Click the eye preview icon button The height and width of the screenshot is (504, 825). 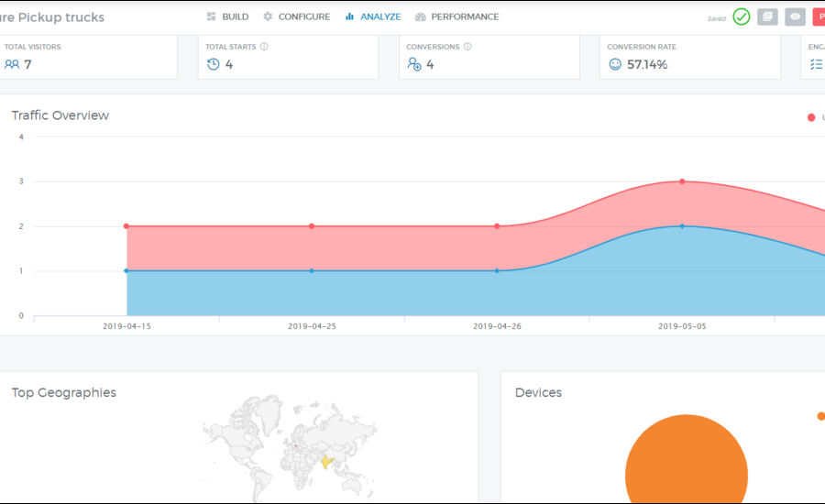pos(795,16)
